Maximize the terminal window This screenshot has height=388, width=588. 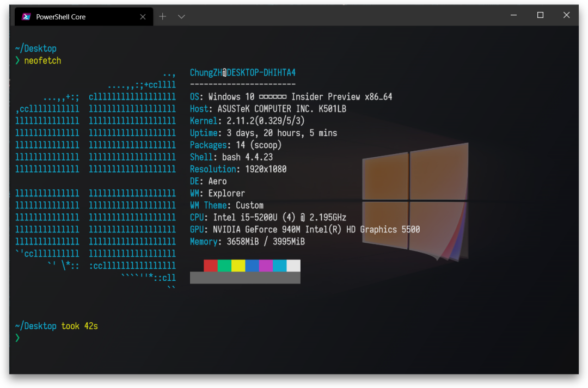tap(540, 15)
